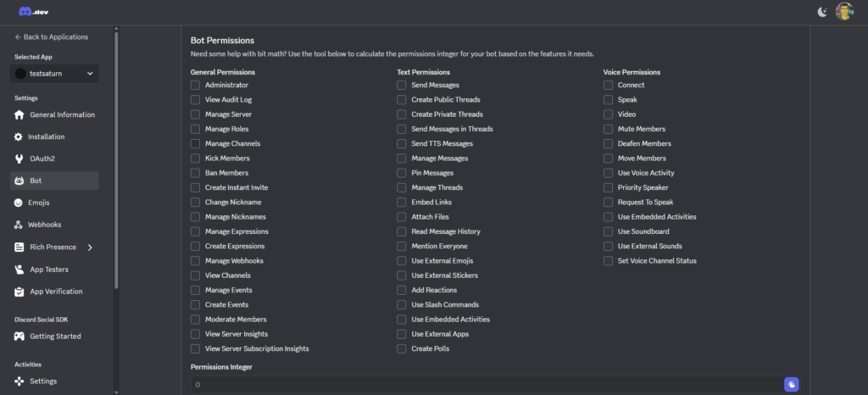Open the General Information page

point(62,114)
